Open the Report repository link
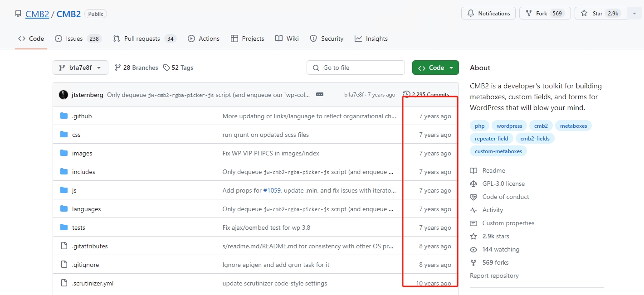The height and width of the screenshot is (295, 644). 494,276
